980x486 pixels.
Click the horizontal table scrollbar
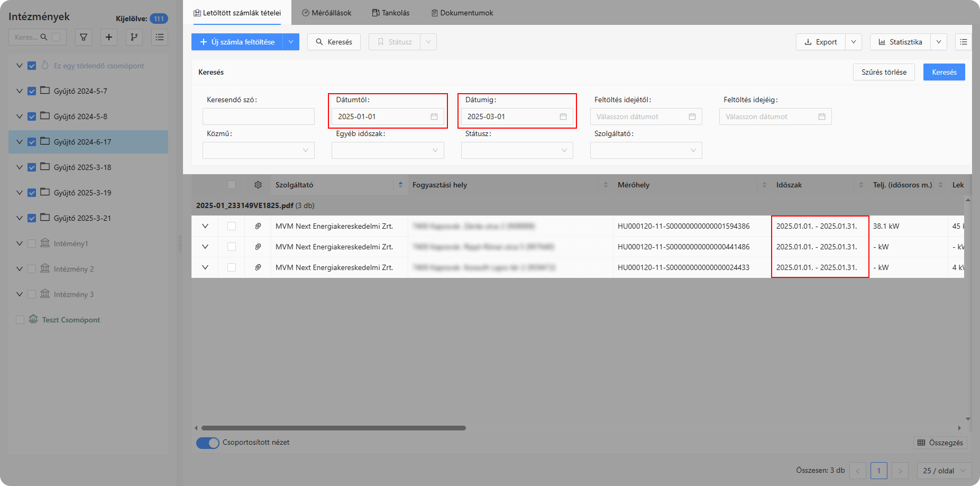point(333,428)
